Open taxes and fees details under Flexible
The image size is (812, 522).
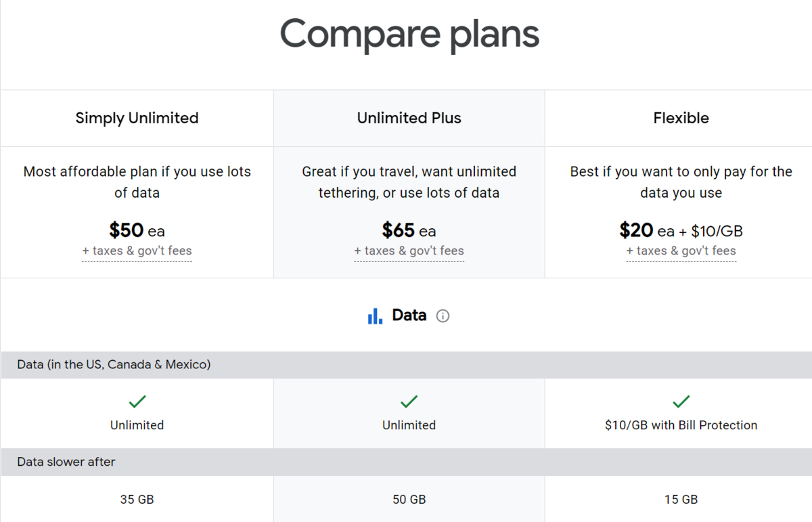[681, 251]
